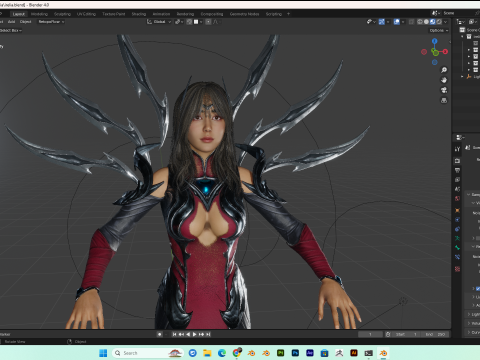480x360 pixels.
Task: Open the green Bone properties tab
Action: pyautogui.click(x=457, y=248)
